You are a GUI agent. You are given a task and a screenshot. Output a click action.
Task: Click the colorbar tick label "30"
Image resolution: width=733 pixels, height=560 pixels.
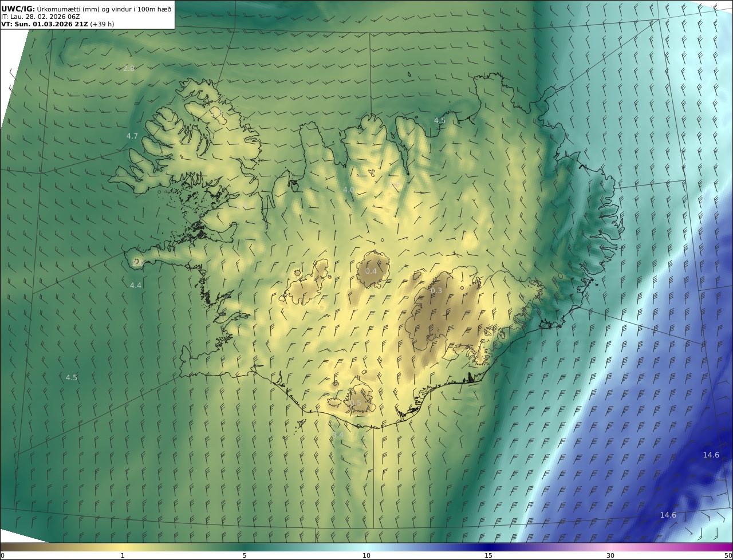coord(610,555)
